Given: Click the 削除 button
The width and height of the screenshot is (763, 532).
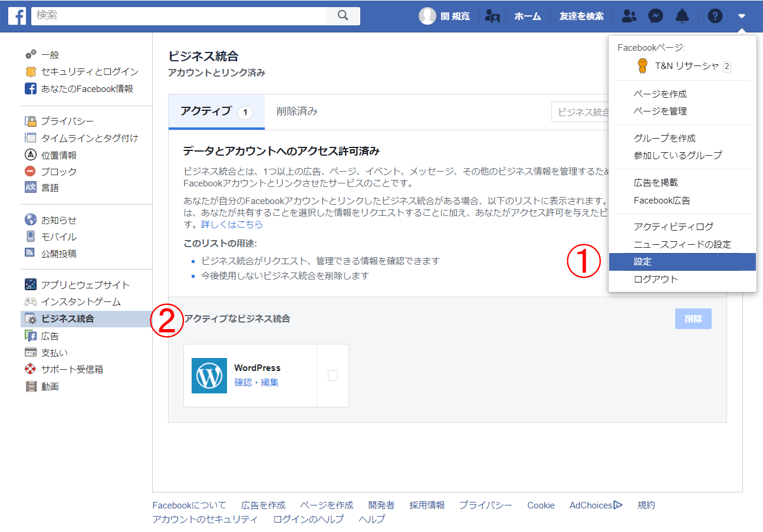Looking at the screenshot, I should [x=693, y=318].
